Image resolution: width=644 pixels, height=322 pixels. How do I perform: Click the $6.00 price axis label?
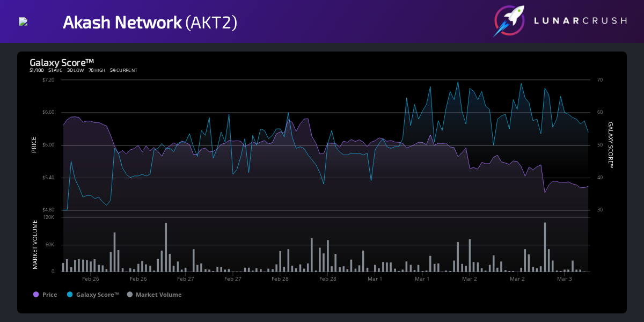(x=48, y=145)
